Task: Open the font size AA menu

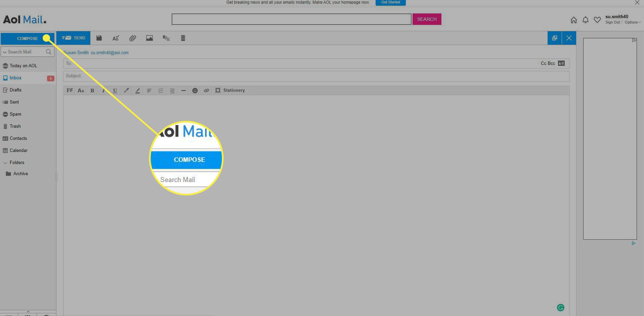Action: coord(81,90)
